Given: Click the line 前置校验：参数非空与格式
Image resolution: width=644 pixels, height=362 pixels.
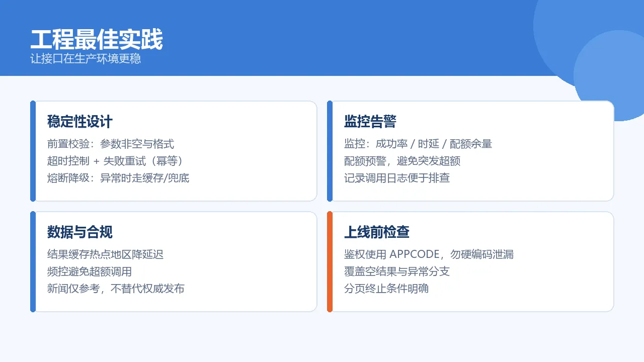Looking at the screenshot, I should tap(111, 144).
